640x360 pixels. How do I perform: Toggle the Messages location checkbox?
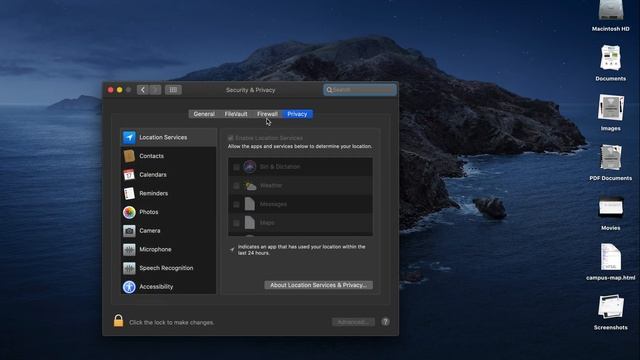(236, 204)
